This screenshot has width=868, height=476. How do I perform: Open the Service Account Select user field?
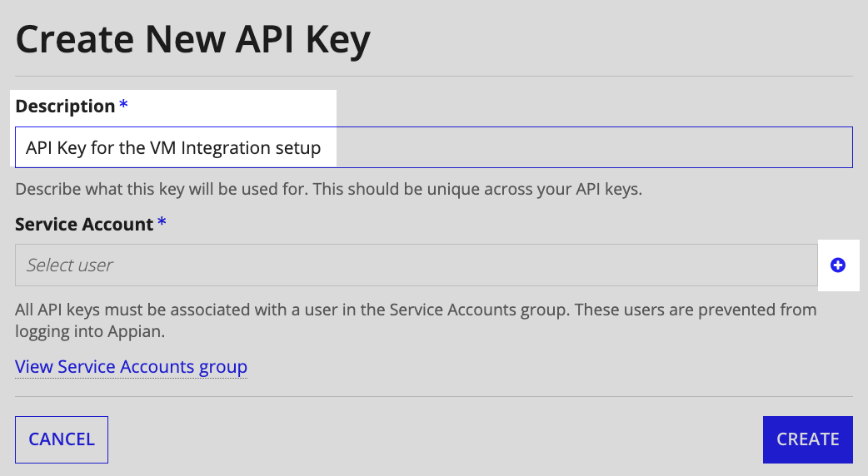click(x=417, y=265)
